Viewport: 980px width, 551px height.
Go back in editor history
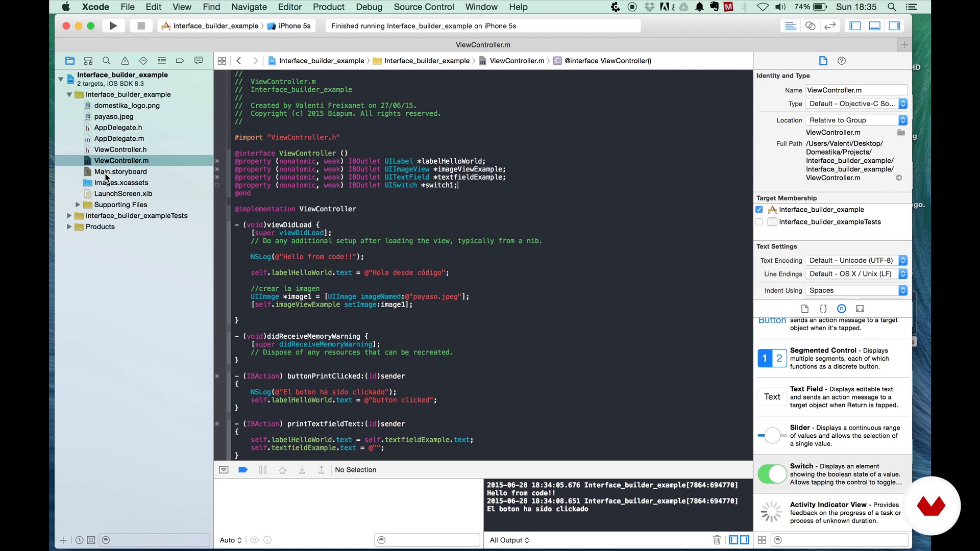pos(239,61)
